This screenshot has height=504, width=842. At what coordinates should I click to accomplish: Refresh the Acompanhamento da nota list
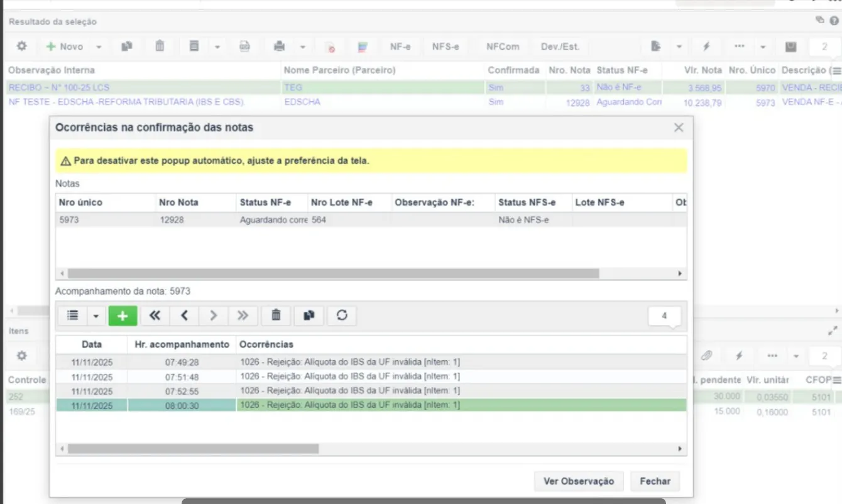(x=342, y=315)
